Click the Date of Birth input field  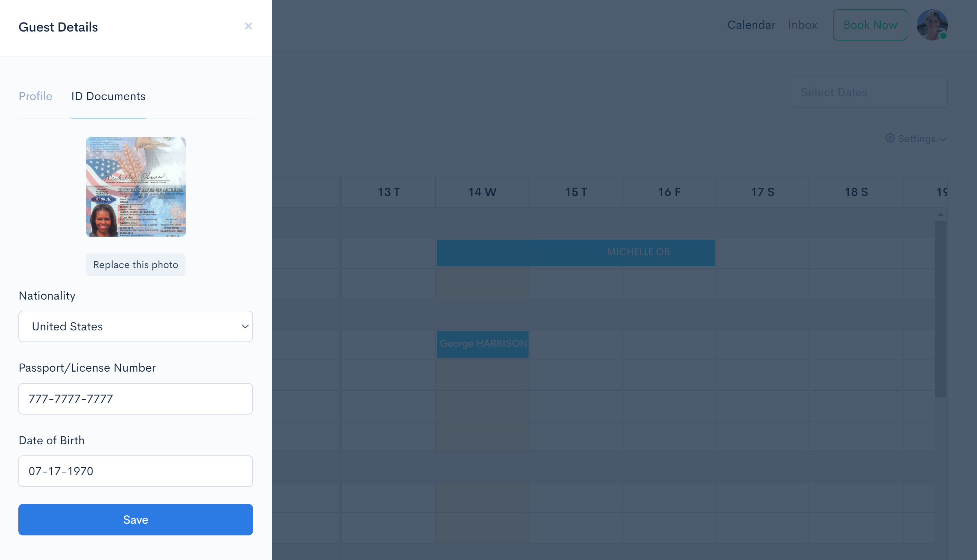tap(136, 471)
